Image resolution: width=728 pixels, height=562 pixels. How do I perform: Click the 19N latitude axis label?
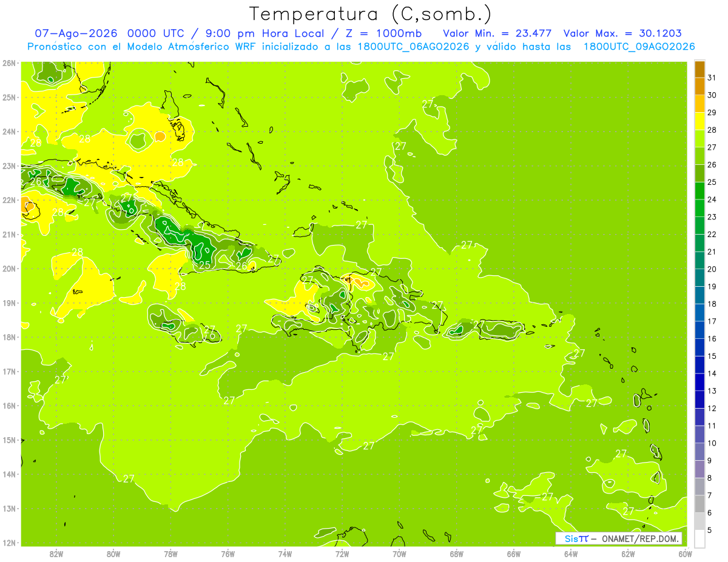[x=9, y=303]
